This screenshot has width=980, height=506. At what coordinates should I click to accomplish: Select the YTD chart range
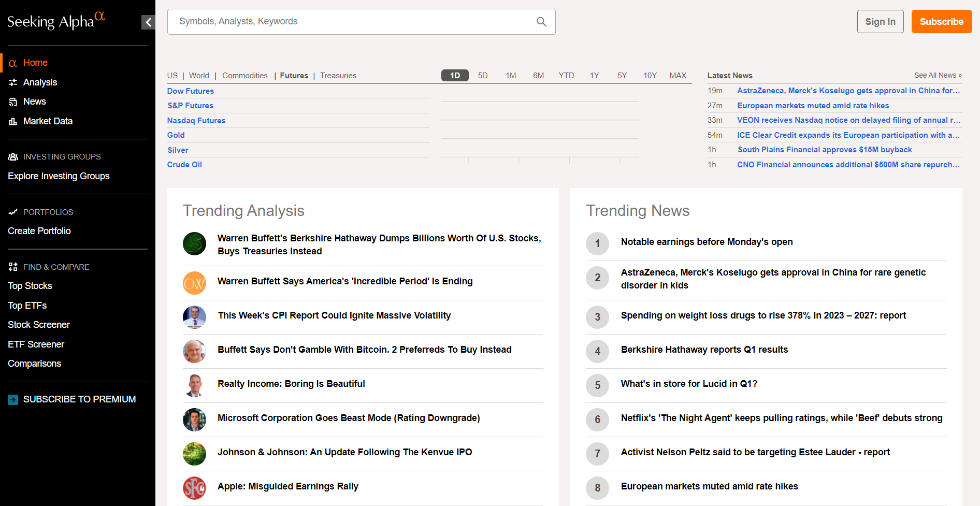pos(566,76)
